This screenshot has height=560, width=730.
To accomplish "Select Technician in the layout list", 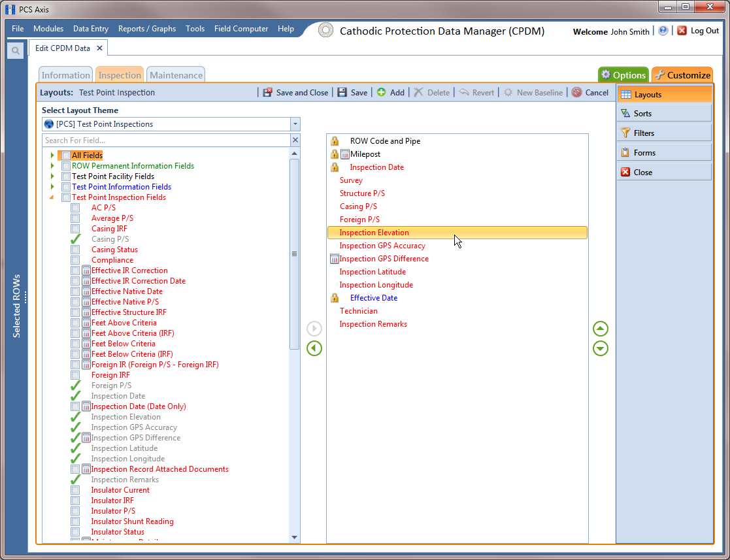I will point(359,311).
